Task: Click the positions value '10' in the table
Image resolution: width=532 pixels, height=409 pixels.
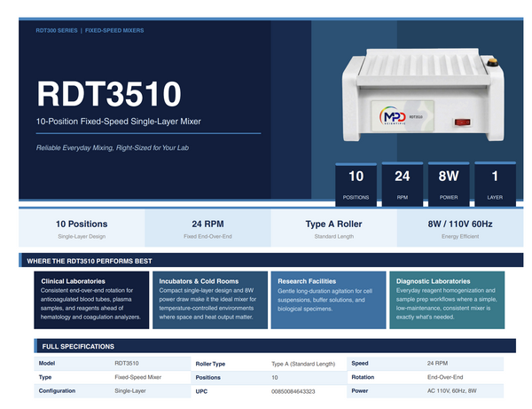Action: click(275, 377)
